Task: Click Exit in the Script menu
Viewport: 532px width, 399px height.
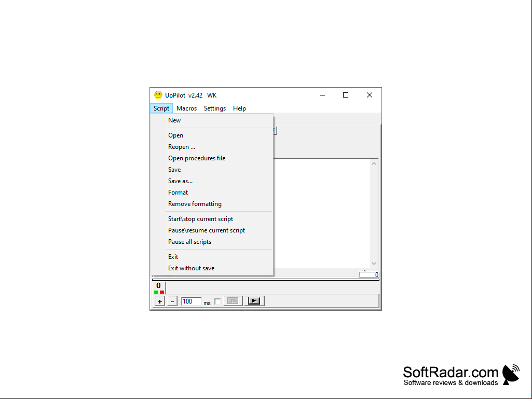Action: click(212, 257)
